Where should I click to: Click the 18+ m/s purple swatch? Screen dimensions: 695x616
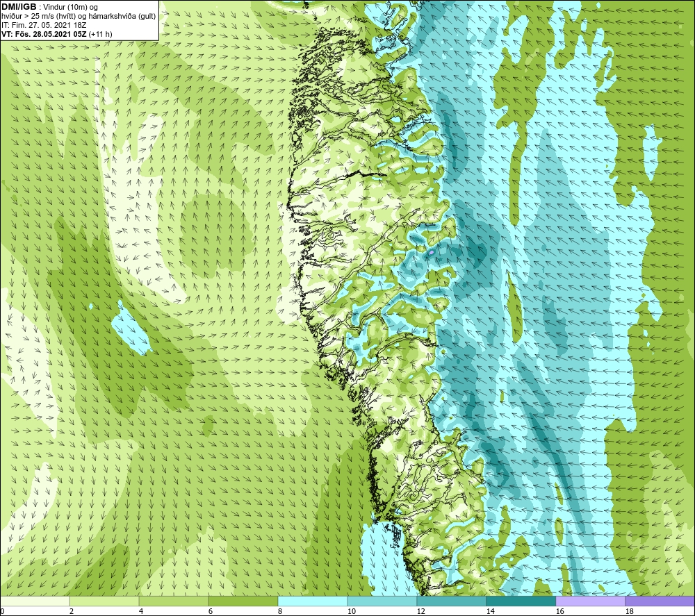[660, 601]
